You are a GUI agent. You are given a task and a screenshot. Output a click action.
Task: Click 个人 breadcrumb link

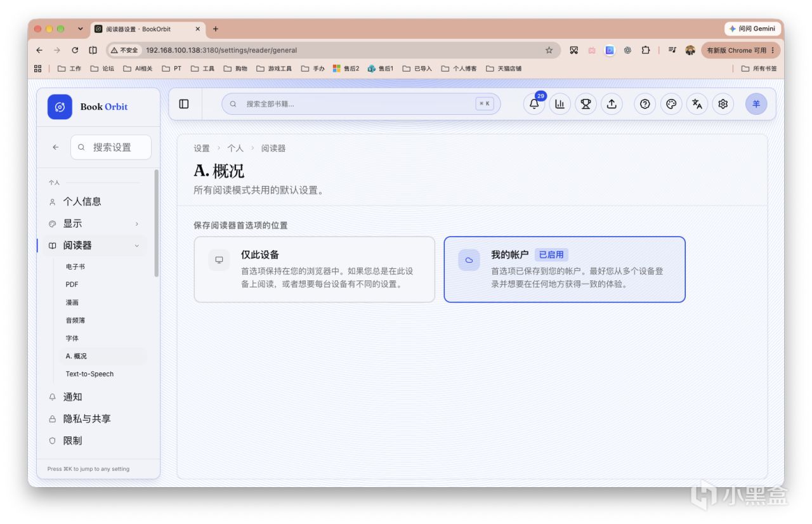235,148
